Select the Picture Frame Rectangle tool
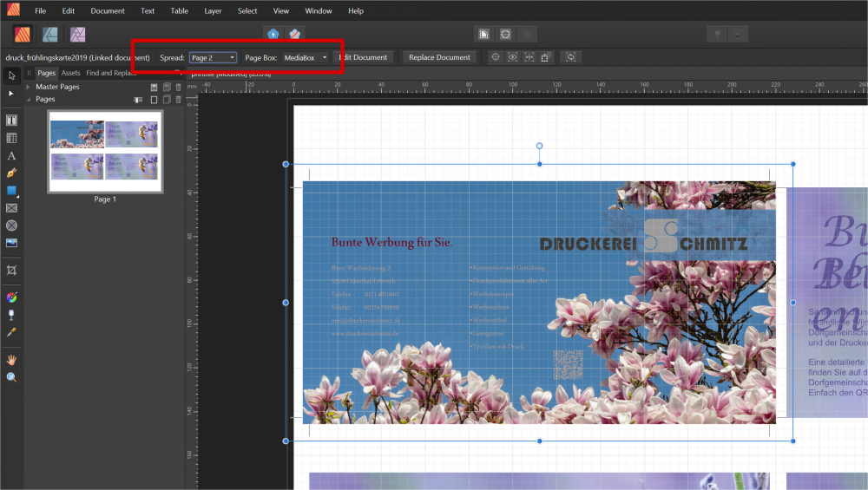 click(11, 208)
